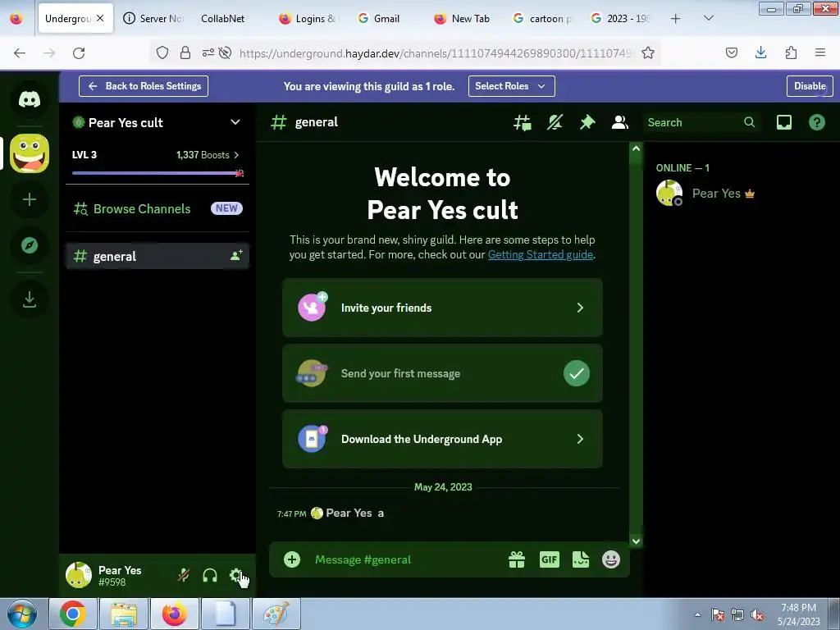Switch to Gmail browser tab
The height and width of the screenshot is (630, 840).
(386, 19)
